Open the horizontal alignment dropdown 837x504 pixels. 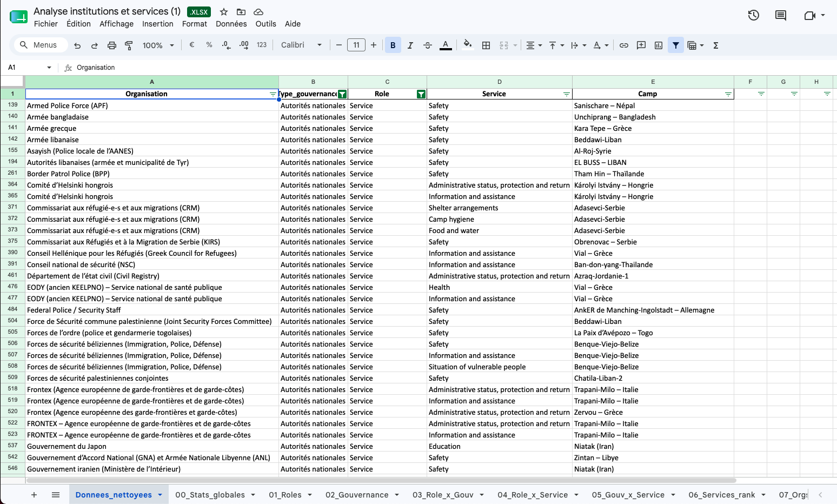click(534, 45)
